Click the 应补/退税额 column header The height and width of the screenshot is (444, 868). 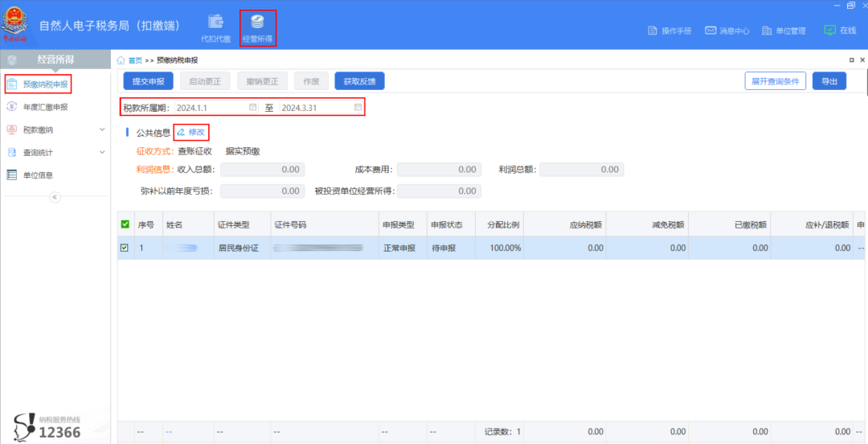point(812,225)
